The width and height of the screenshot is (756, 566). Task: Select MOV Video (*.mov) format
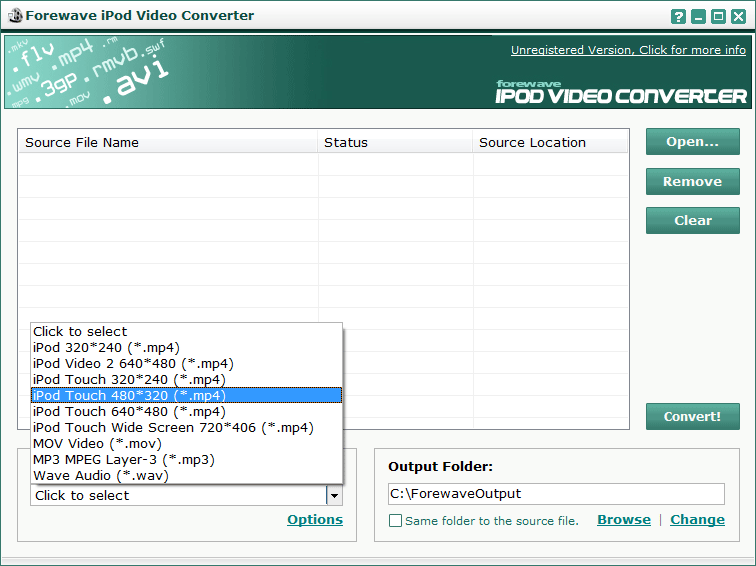[187, 444]
